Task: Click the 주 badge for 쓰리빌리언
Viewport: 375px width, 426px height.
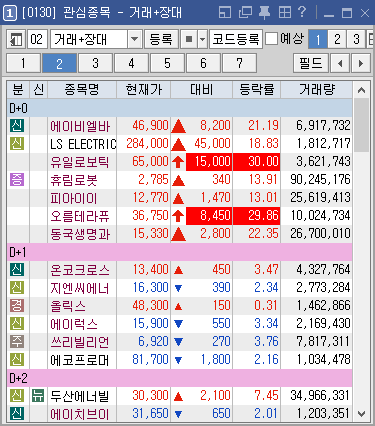Action: pyautogui.click(x=17, y=341)
